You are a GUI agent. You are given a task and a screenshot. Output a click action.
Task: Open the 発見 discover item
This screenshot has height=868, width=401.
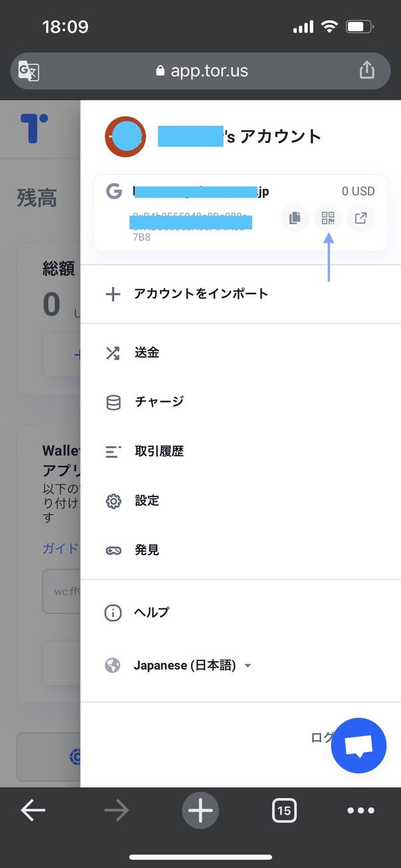coord(241,550)
